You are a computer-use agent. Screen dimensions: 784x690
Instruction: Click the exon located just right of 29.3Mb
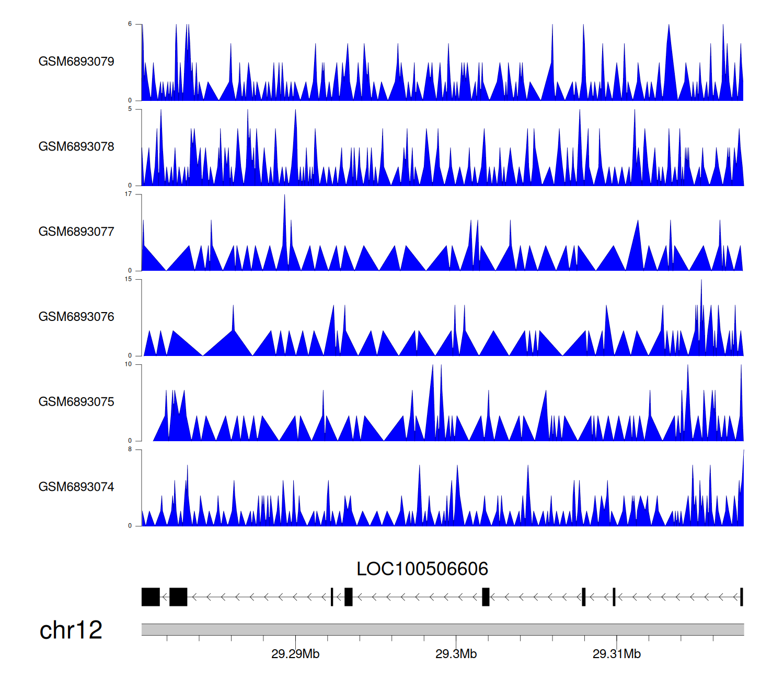[x=486, y=597]
